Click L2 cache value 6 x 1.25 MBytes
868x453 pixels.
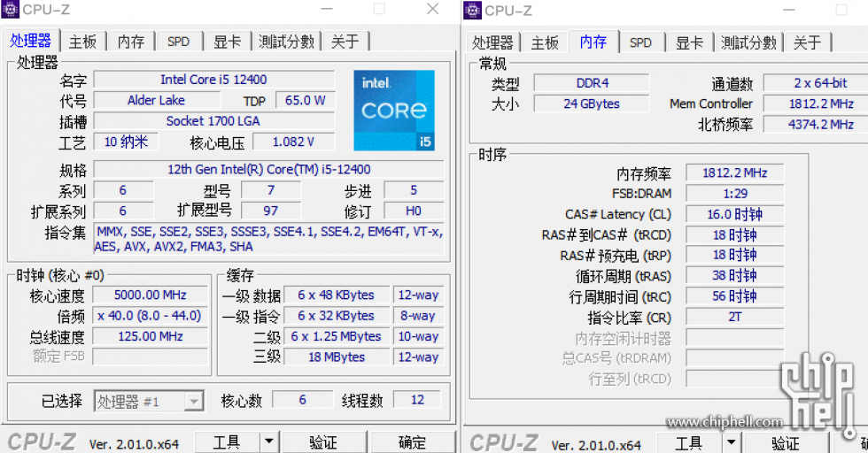[336, 336]
